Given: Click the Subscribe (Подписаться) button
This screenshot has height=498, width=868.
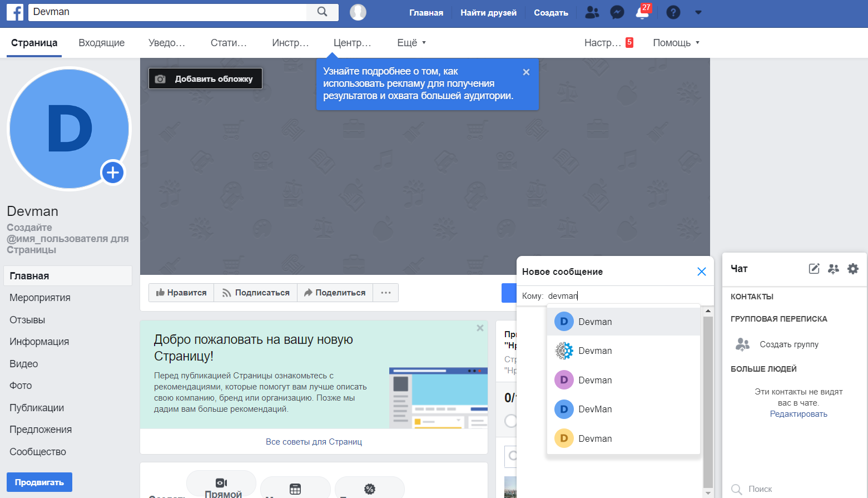Looking at the screenshot, I should tap(256, 293).
